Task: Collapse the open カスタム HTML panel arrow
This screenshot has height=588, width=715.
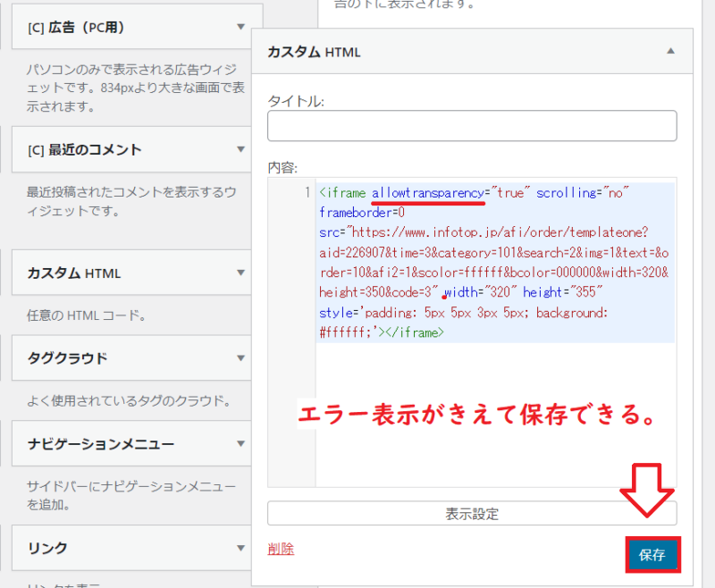Action: coord(670,51)
